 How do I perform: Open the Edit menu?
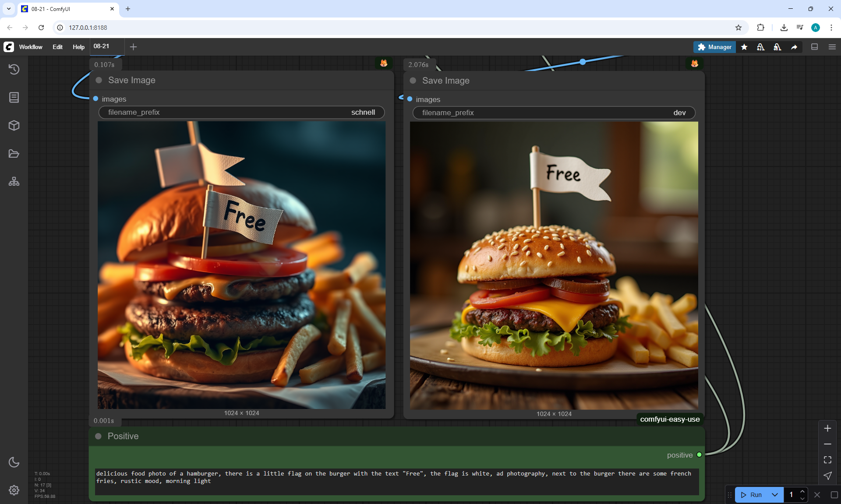point(57,47)
